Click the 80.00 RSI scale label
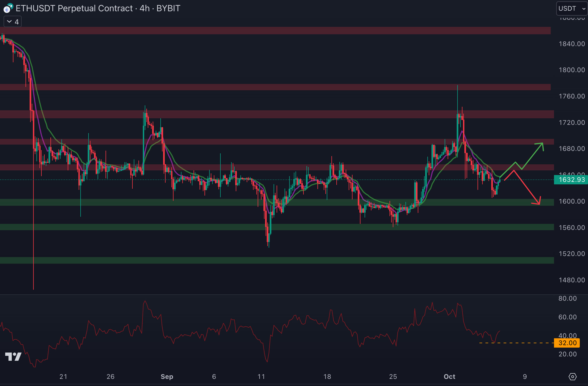This screenshot has height=386, width=588. pos(567,298)
